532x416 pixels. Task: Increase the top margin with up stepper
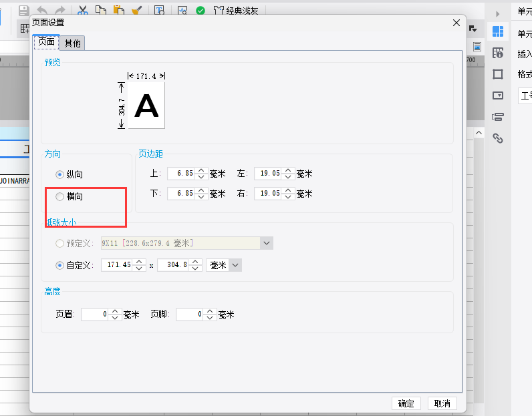[x=201, y=170]
